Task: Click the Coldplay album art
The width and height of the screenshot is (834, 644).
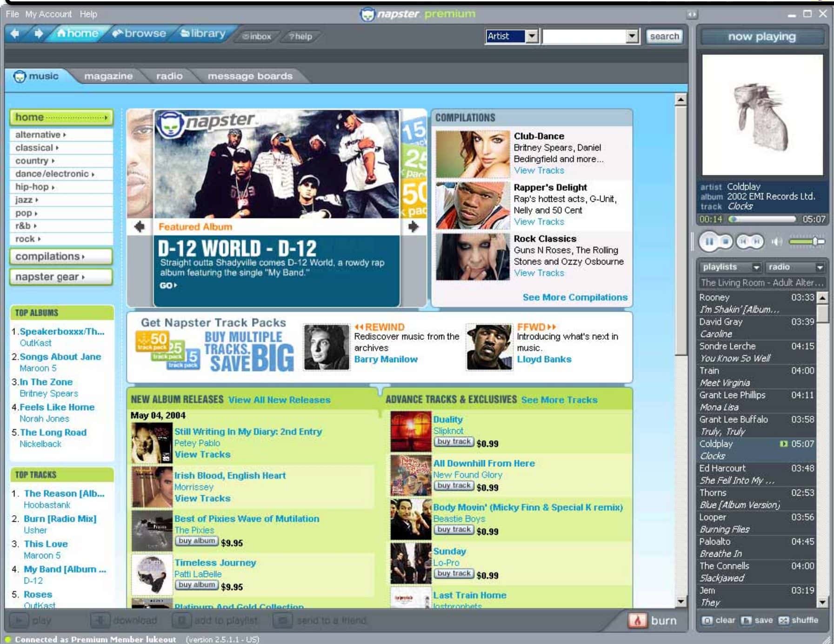Action: [762, 115]
